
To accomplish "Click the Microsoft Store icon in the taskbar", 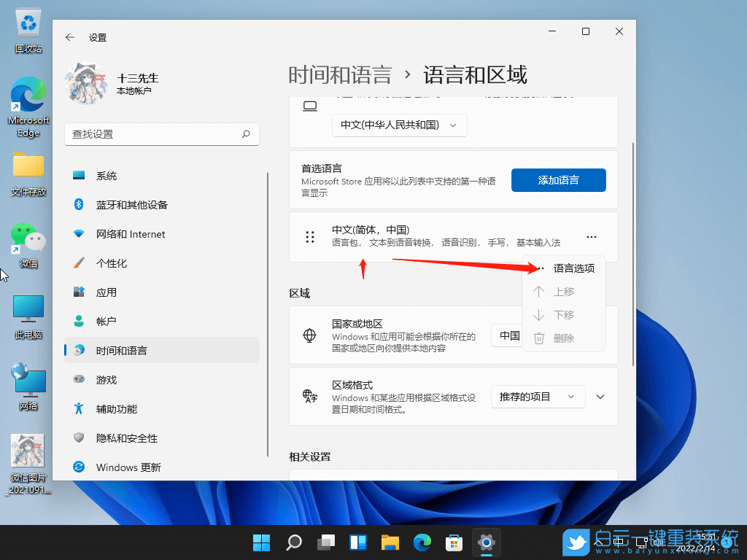I will pos(454,542).
